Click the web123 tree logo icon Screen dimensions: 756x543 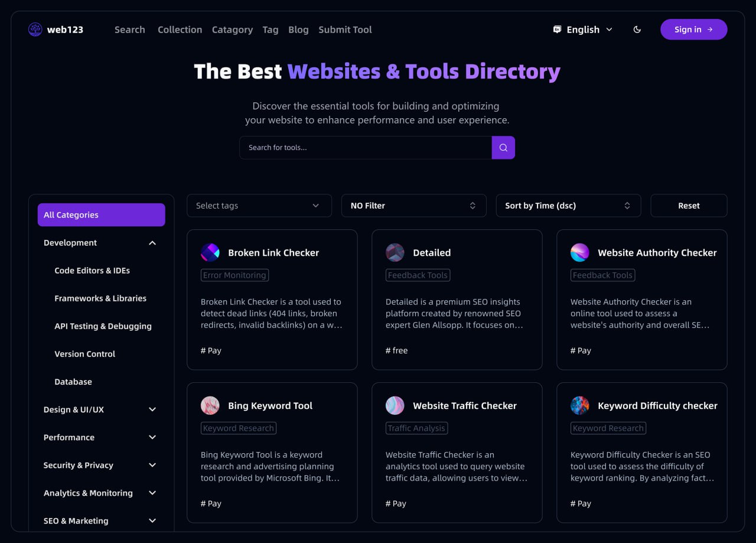35,30
